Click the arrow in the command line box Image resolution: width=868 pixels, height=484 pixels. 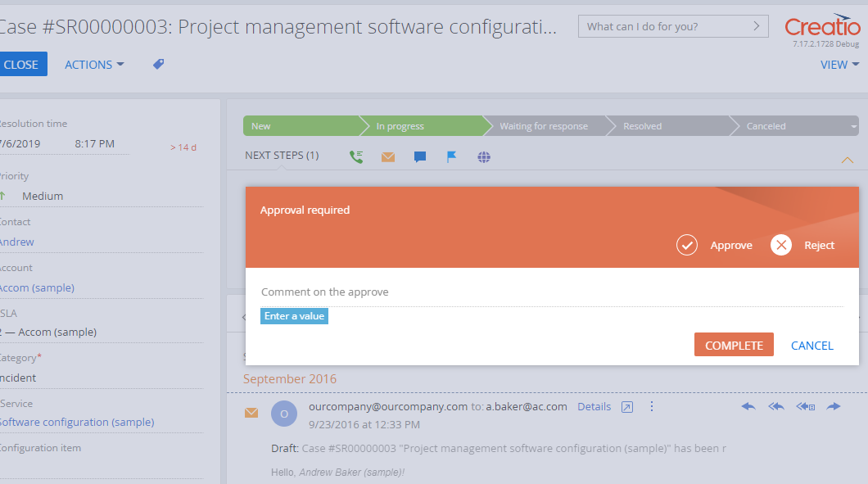click(x=756, y=26)
